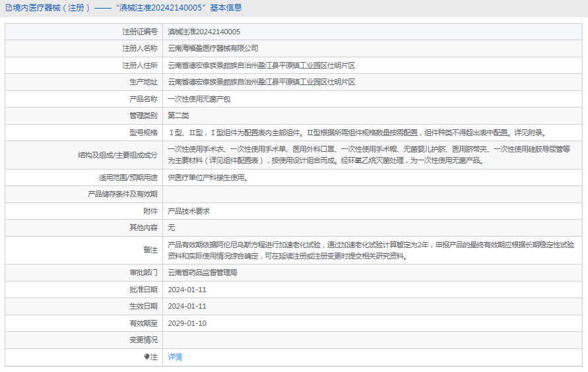Select the product name 一次性使用无菌产包

199,99
